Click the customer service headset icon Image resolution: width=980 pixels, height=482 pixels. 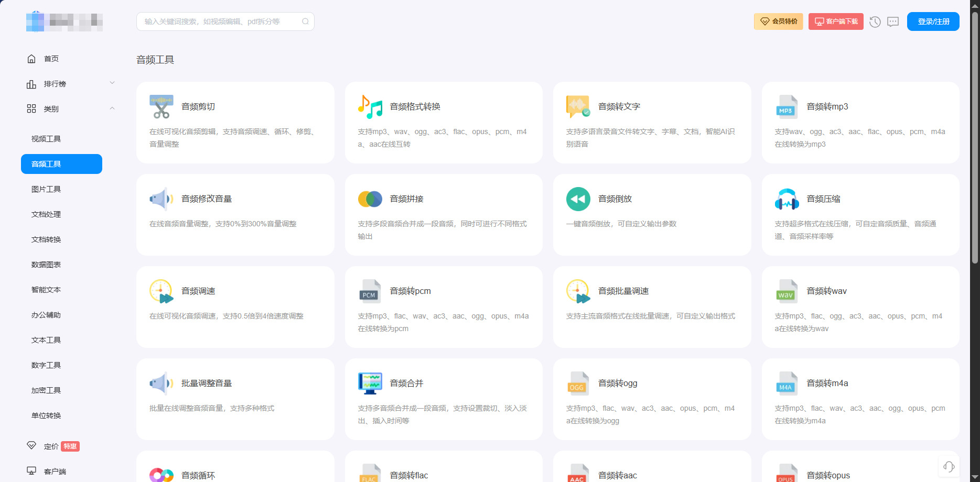click(x=949, y=467)
